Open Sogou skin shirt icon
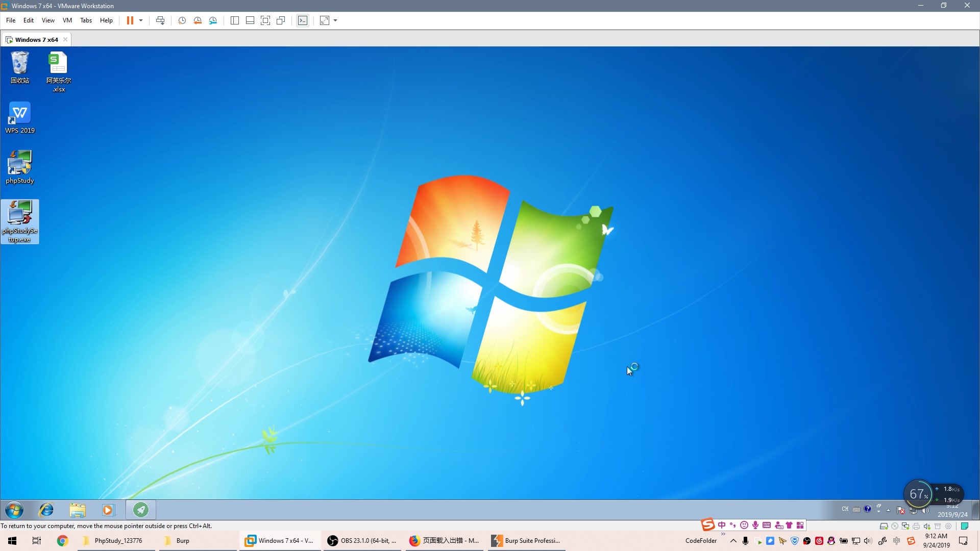Image resolution: width=980 pixels, height=551 pixels. click(789, 525)
